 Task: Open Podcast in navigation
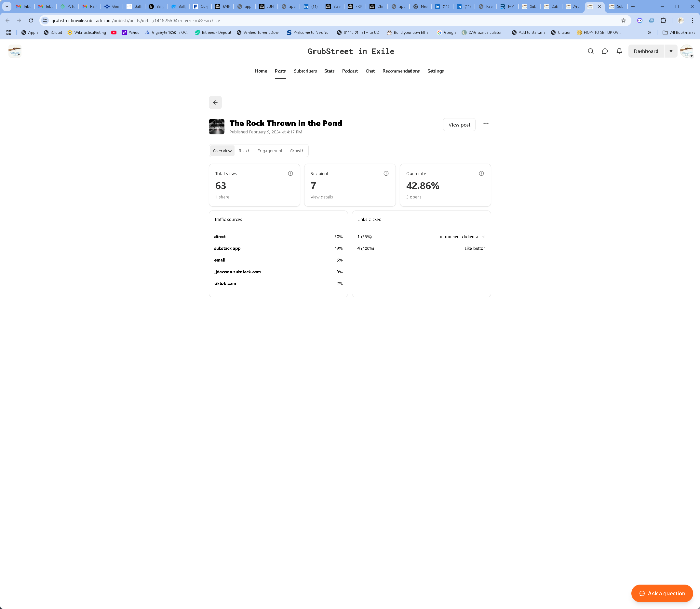[350, 71]
